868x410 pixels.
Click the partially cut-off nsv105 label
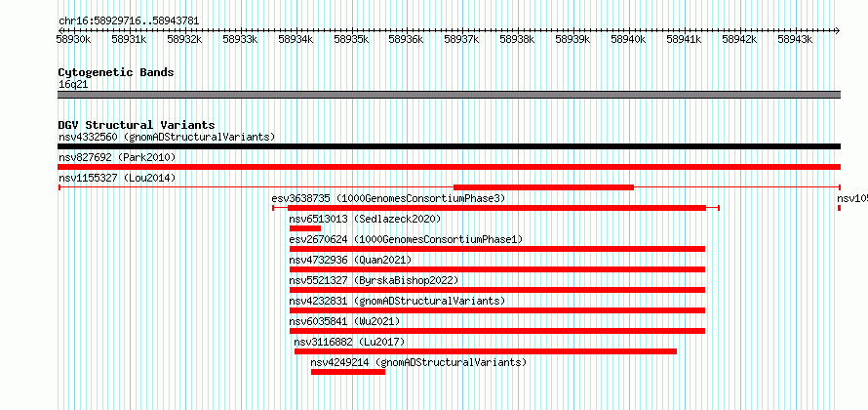click(x=852, y=198)
